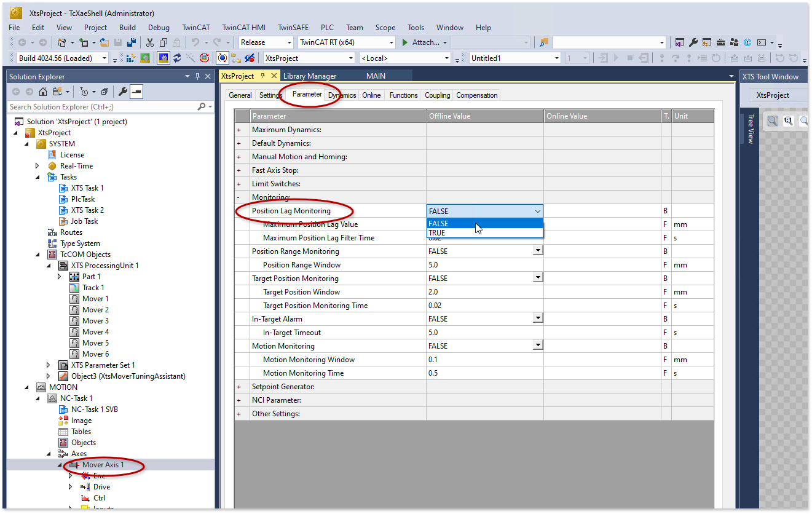Click the search magnifier in Solution Explorer

(x=201, y=106)
